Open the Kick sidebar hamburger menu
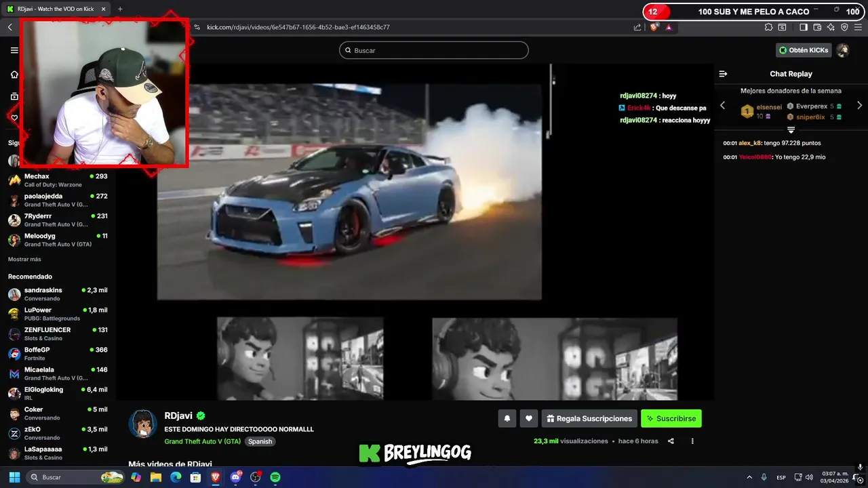 [x=14, y=50]
